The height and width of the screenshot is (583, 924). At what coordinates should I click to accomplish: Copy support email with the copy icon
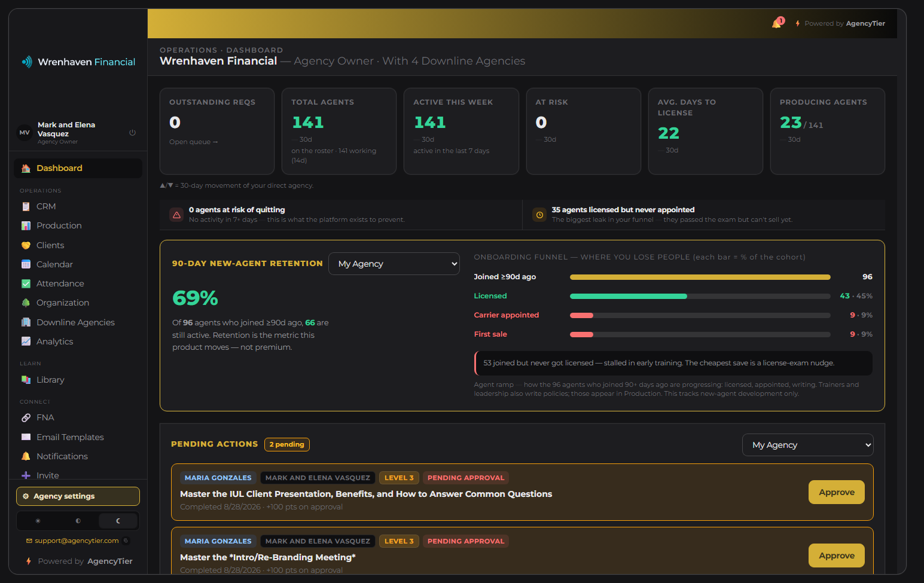pyautogui.click(x=126, y=541)
